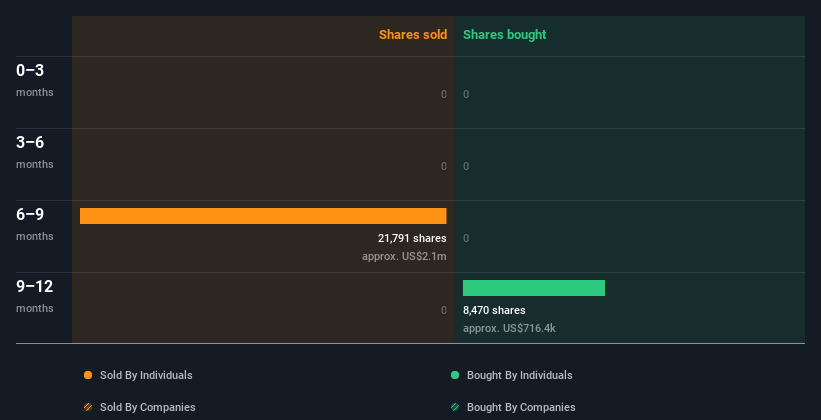Toggle the Sold By Individuals legend label
The image size is (821, 420).
pos(146,375)
